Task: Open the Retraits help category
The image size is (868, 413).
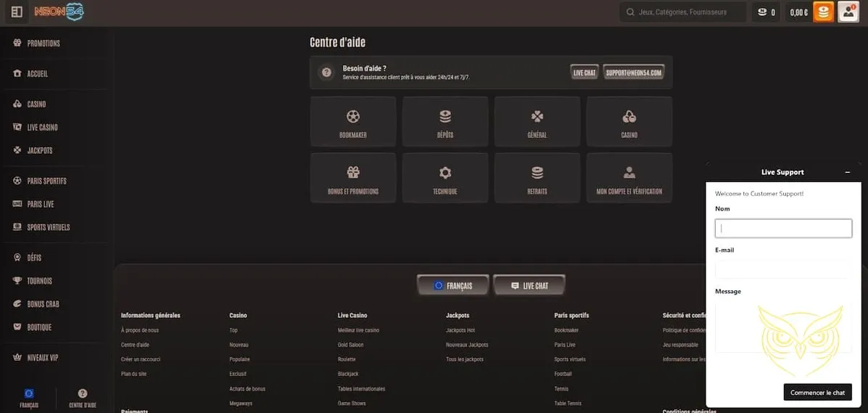Action: (537, 178)
